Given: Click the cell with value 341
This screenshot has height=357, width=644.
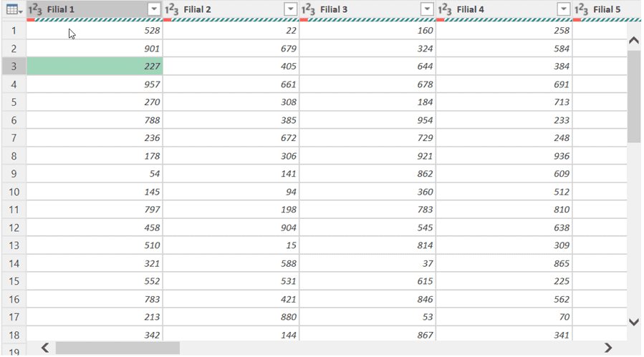Looking at the screenshot, I should pyautogui.click(x=504, y=334).
